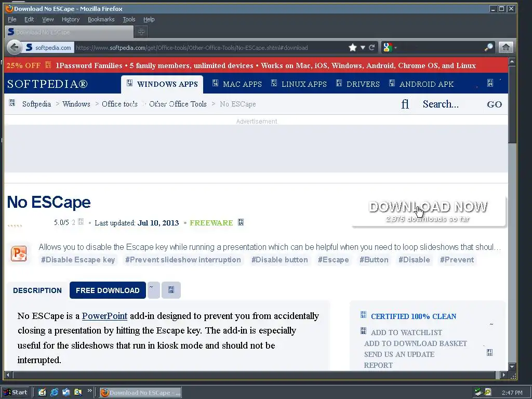Image resolution: width=532 pixels, height=399 pixels.
Task: Click ADD TO DOWNLOAD BASKET
Action: [x=416, y=343]
